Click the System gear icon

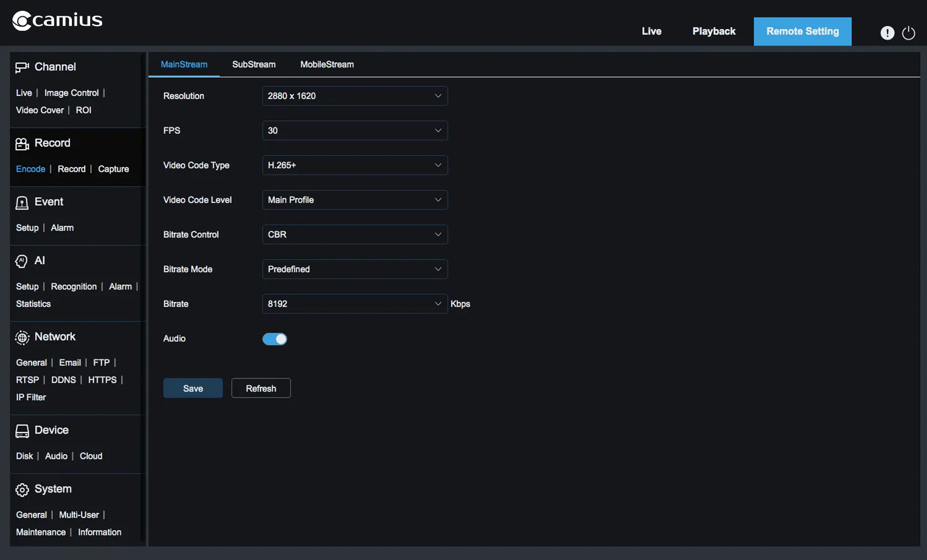[22, 490]
